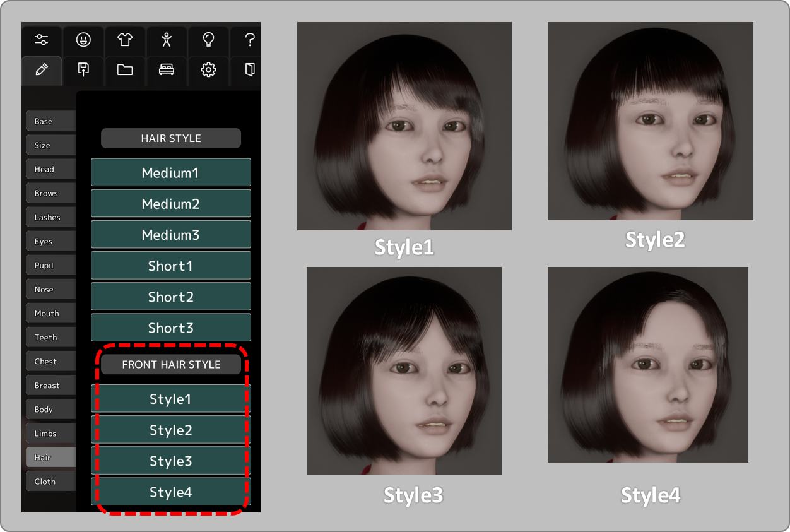This screenshot has width=790, height=532.
Task: Click the Style2 preview portrait
Action: coord(650,121)
